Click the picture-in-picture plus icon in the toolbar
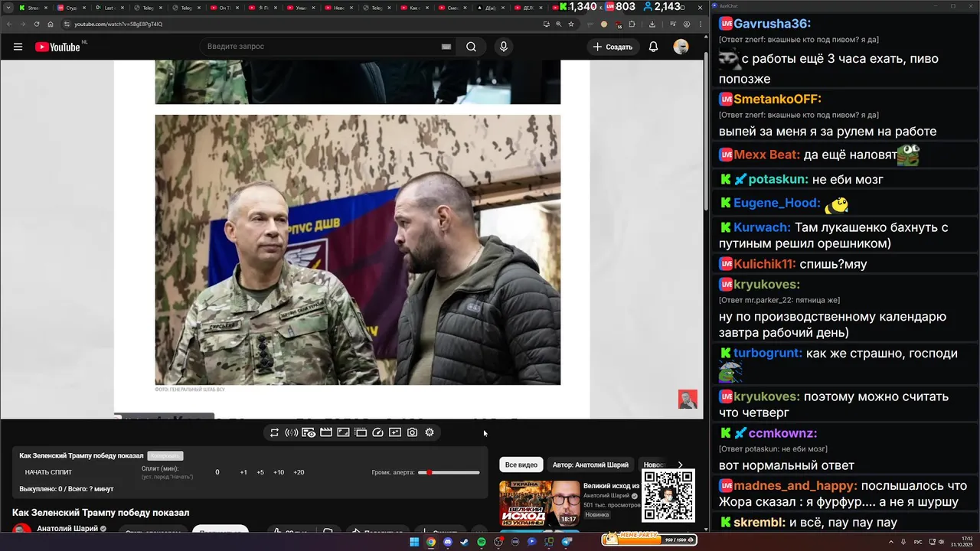980x551 pixels. 395,432
